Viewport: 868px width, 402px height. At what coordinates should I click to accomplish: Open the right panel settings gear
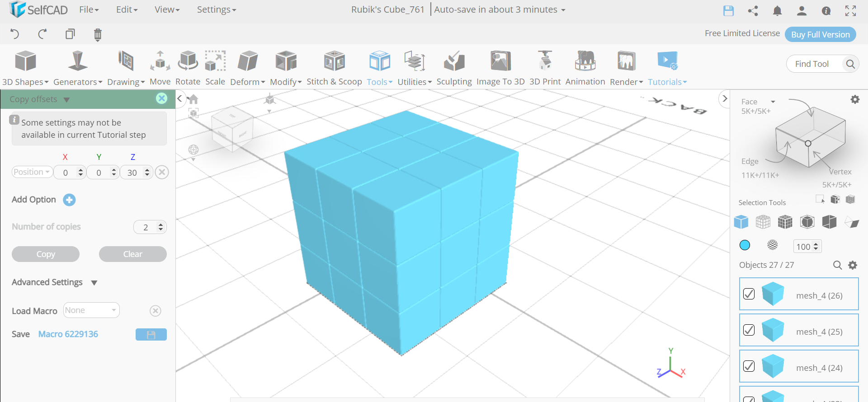coord(855,99)
